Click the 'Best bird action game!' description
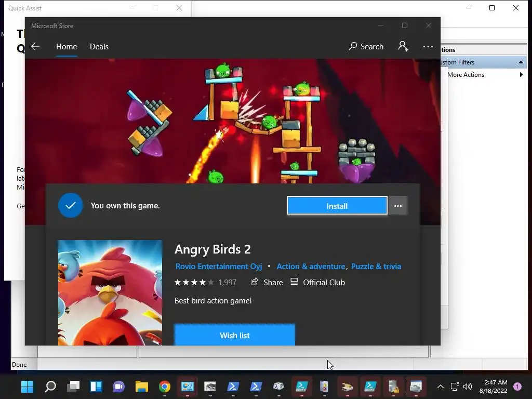This screenshot has height=399, width=532. [213, 301]
